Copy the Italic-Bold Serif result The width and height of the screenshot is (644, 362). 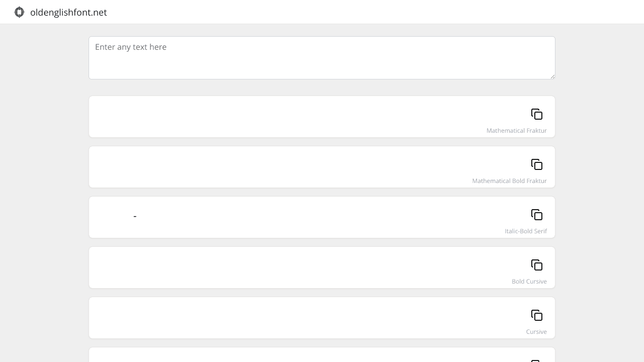537,215
